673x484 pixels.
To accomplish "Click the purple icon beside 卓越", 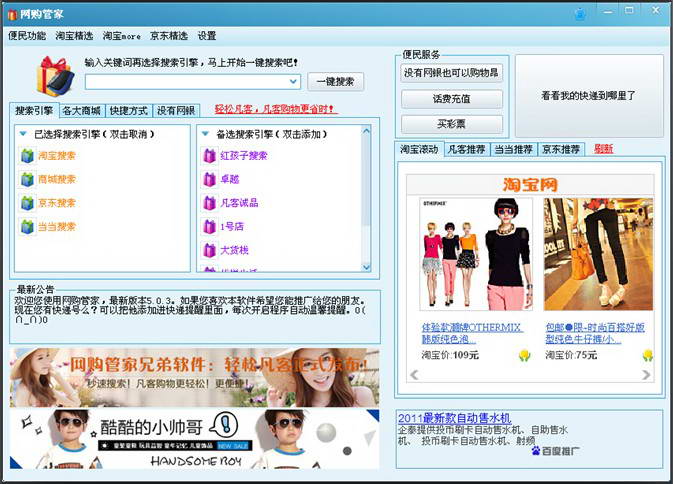I will click(x=209, y=179).
